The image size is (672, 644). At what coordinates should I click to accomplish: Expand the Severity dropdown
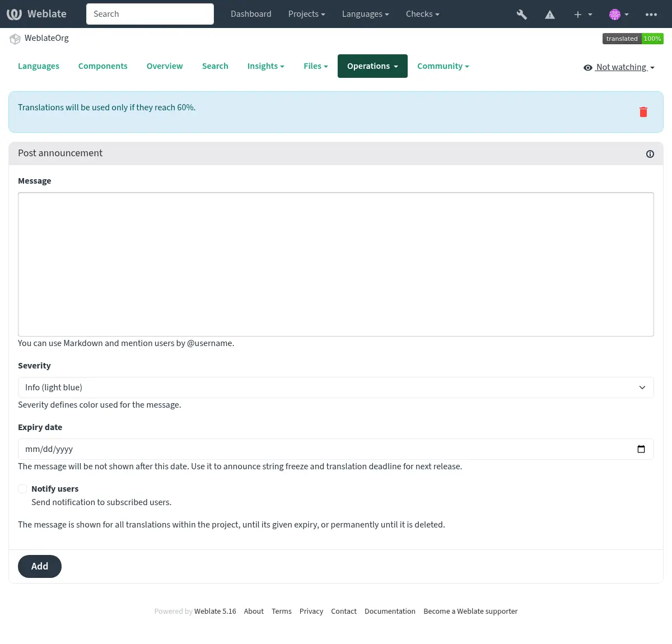pyautogui.click(x=335, y=388)
